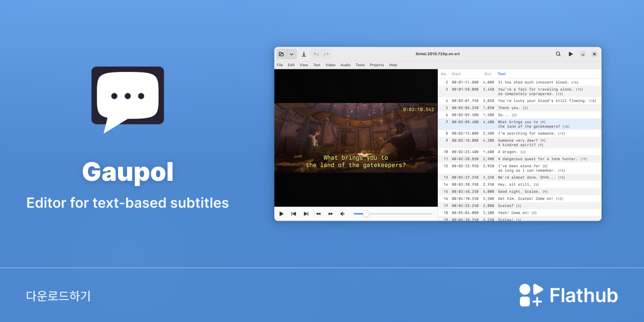Seek to the previous subtitle
Viewport: 644px width, 322px height.
294,214
